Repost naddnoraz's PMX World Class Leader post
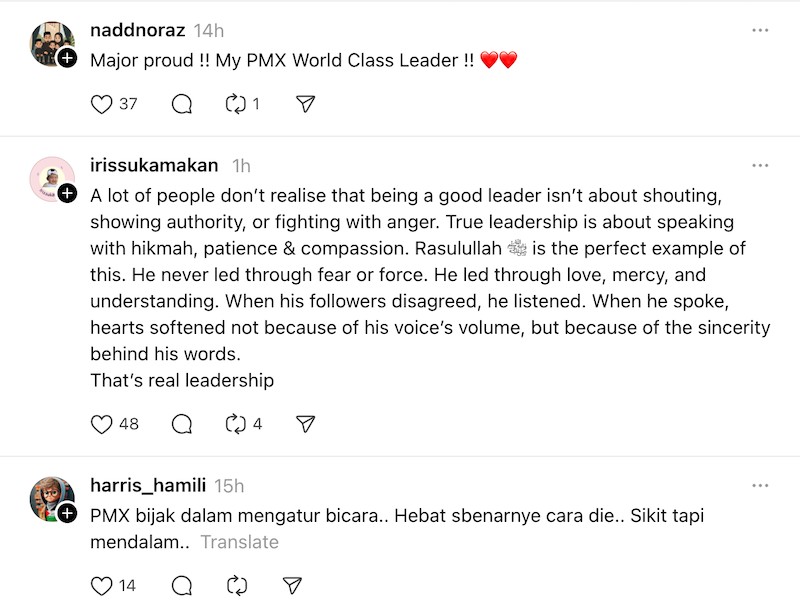800x610 pixels. (x=236, y=104)
